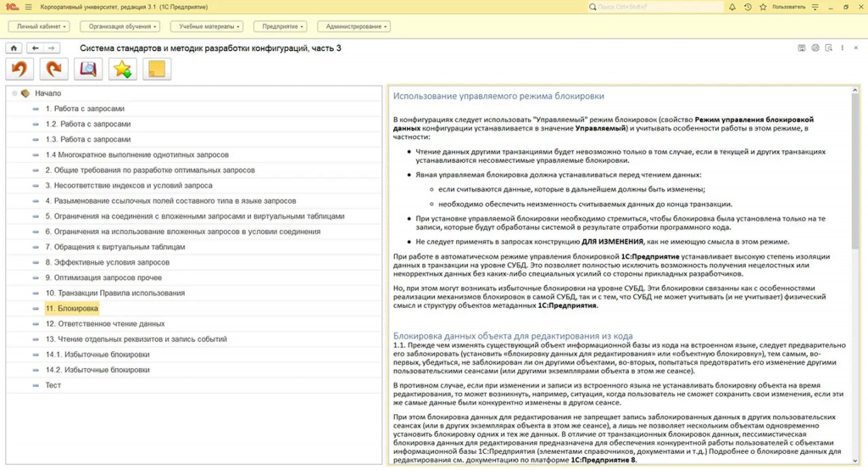Open the history clock icon in title bar
The image size is (868, 470).
point(748,7)
